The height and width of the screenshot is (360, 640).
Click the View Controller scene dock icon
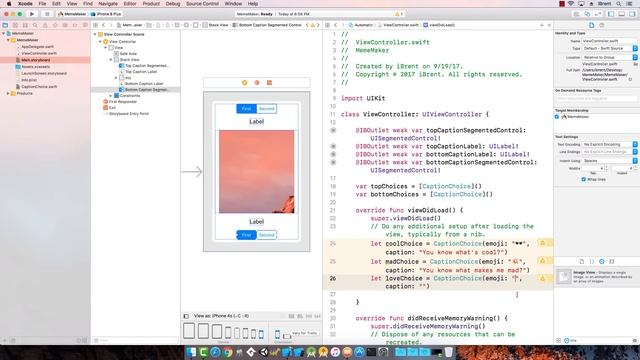click(x=244, y=82)
